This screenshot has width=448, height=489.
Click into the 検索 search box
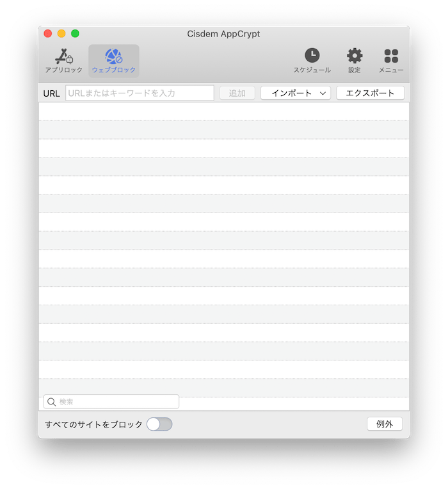click(111, 402)
